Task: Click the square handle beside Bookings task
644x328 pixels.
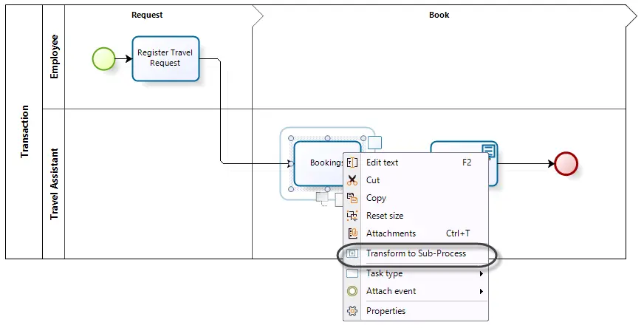Action: pos(374,143)
